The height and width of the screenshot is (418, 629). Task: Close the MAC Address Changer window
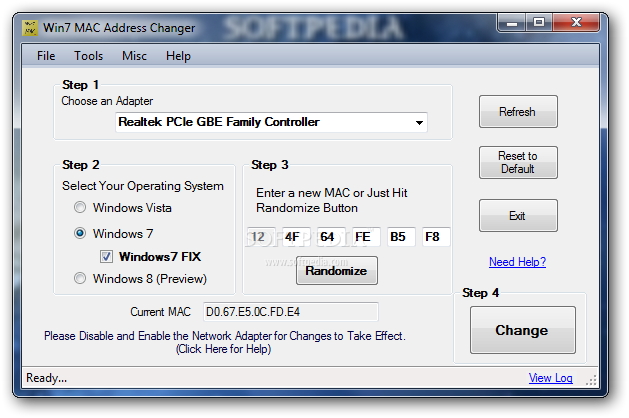(576, 22)
